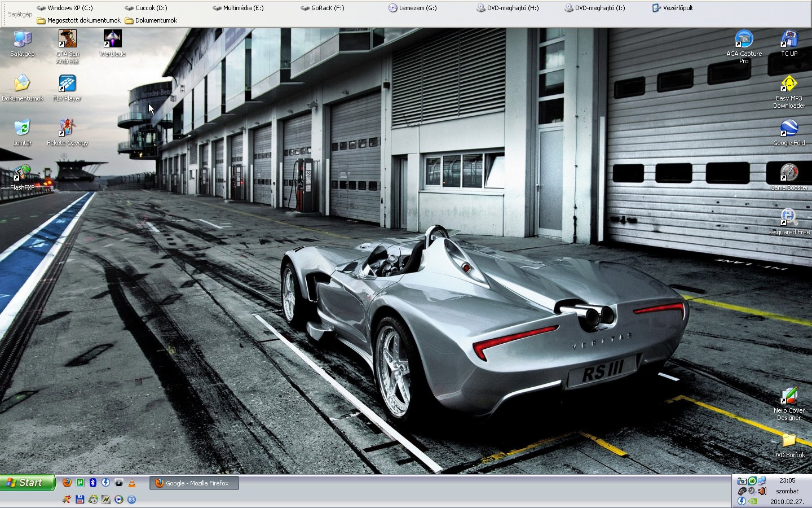
Task: Select the Game Booster shortcut
Action: (x=789, y=177)
